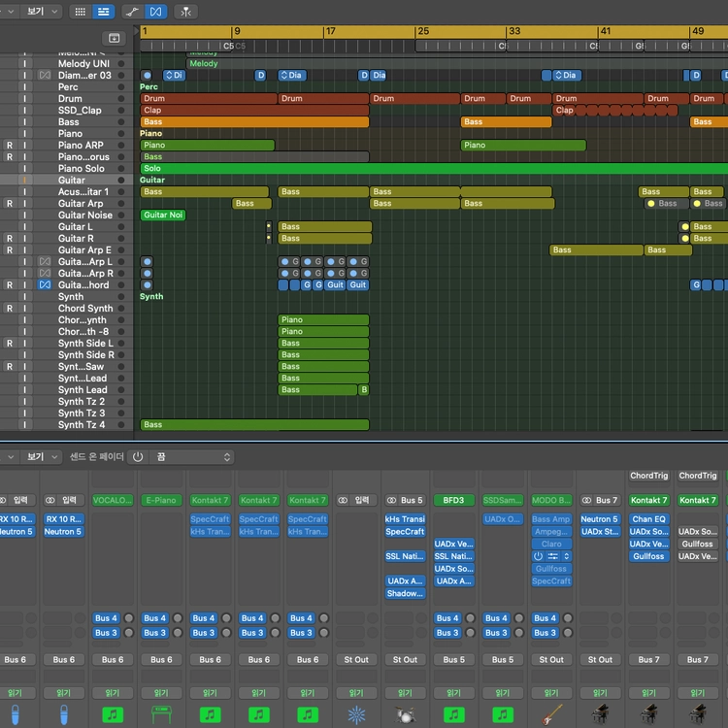Image resolution: width=728 pixels, height=728 pixels.
Task: Click the drum kit icon in the mixer
Action: pyautogui.click(x=405, y=714)
